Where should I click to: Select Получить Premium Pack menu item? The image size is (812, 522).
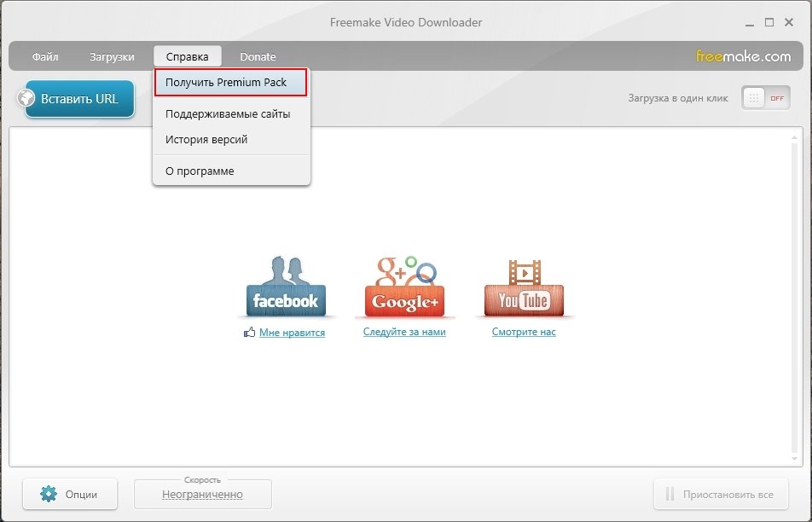[231, 83]
